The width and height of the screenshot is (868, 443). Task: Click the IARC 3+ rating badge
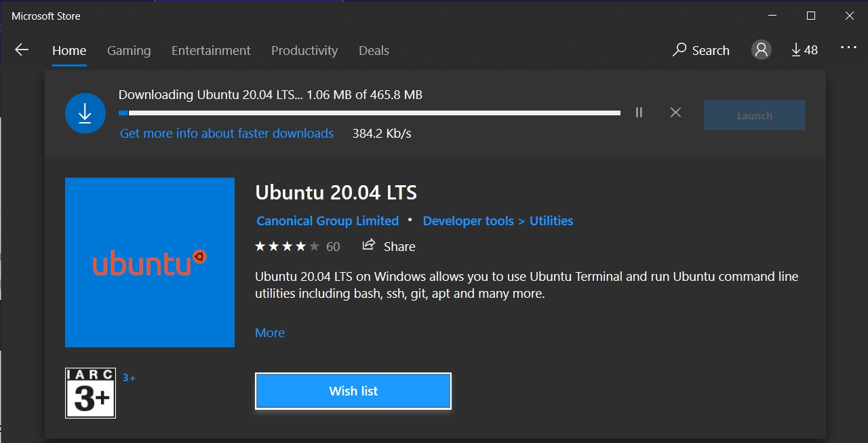[x=90, y=393]
